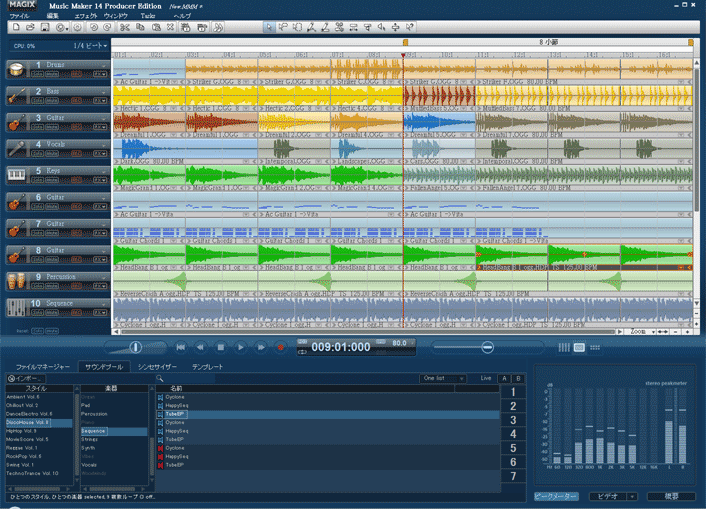Open the Drums track instrument icon
The image size is (706, 509).
[16, 69]
